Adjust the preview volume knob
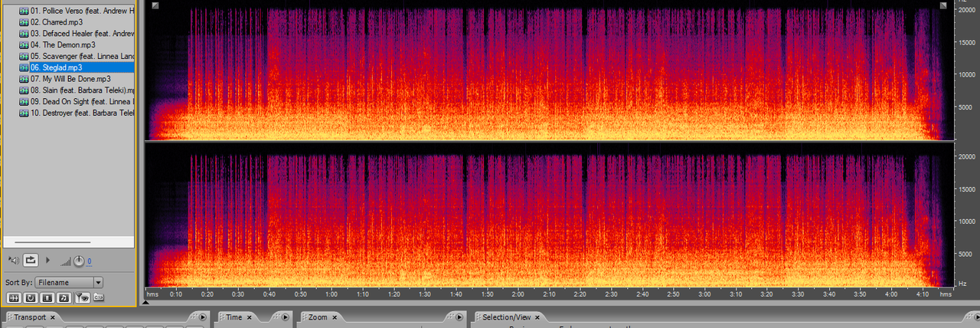The image size is (980, 328). [79, 261]
